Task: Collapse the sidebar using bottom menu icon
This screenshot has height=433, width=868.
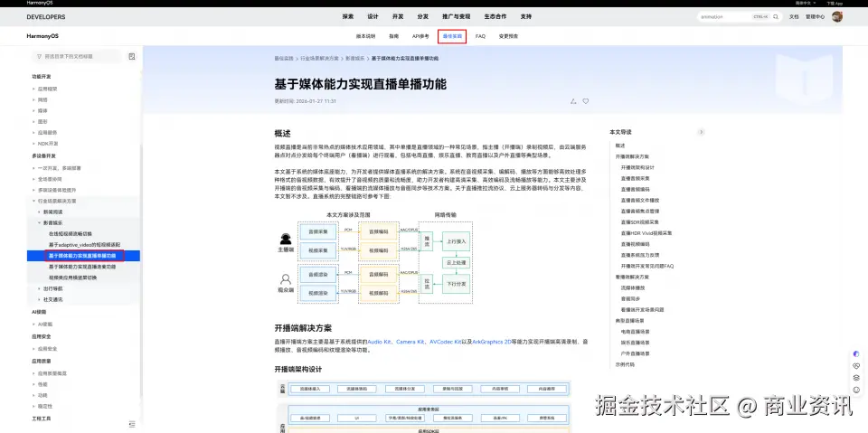Action: [x=132, y=424]
